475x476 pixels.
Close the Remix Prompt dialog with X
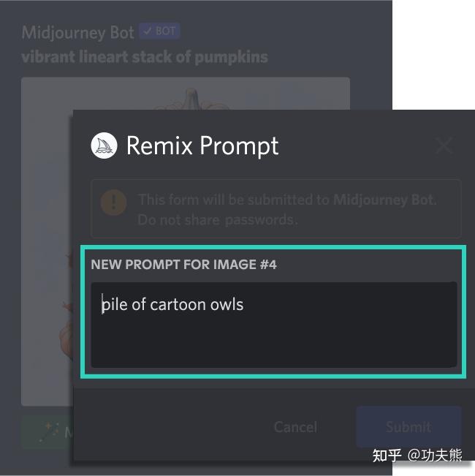click(444, 146)
